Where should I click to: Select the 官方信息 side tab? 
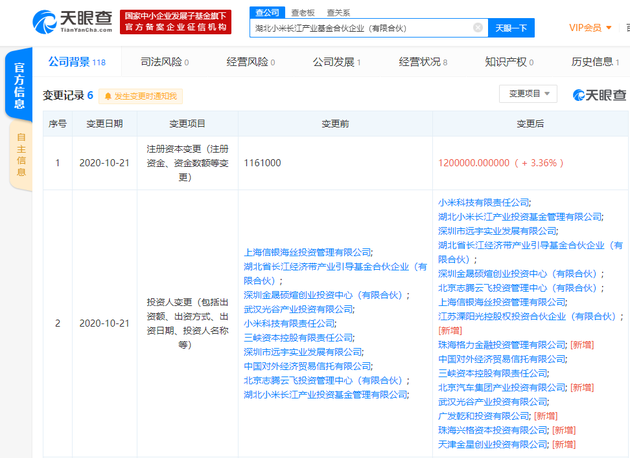[x=19, y=85]
